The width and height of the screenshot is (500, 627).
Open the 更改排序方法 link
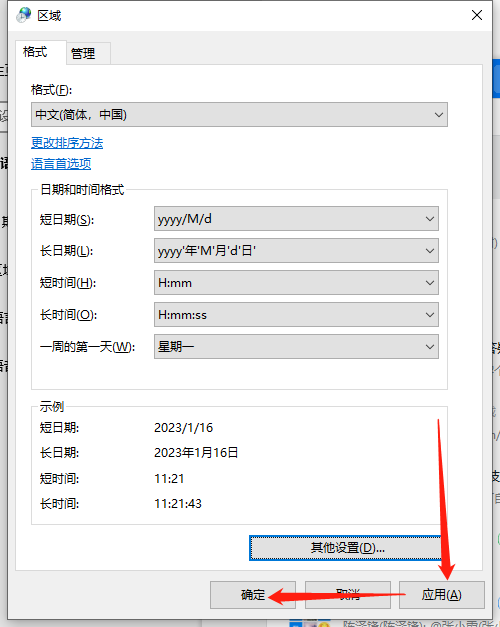tap(67, 143)
